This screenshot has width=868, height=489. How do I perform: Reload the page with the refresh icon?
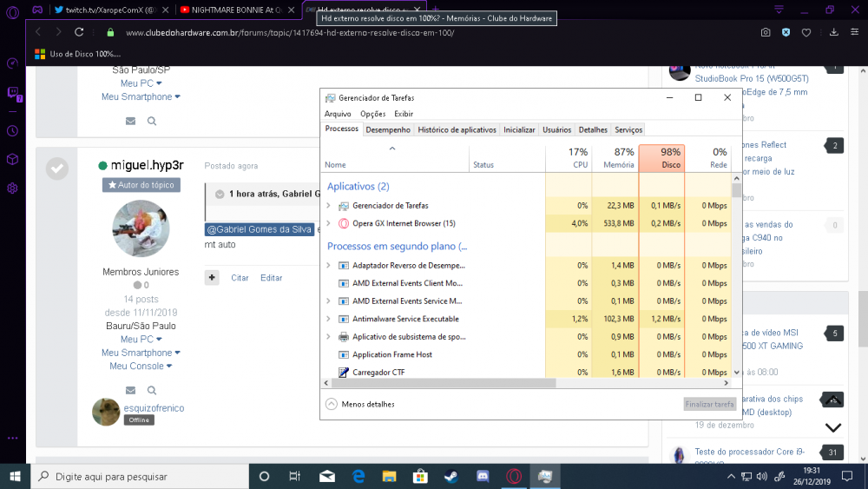click(x=80, y=32)
